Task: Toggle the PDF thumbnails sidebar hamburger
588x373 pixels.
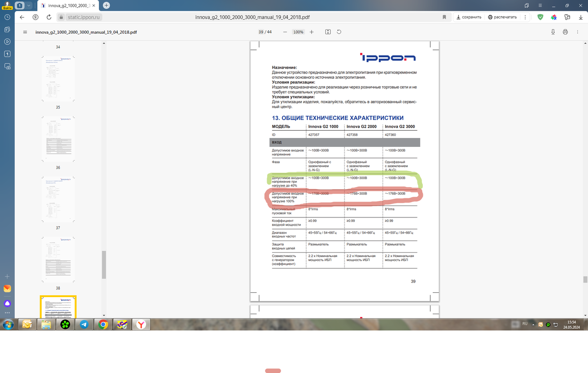Action: pyautogui.click(x=25, y=32)
